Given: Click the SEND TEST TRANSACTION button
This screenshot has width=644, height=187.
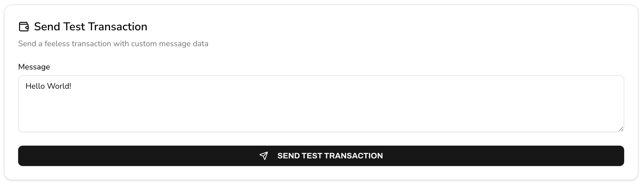Looking at the screenshot, I should pyautogui.click(x=321, y=156).
